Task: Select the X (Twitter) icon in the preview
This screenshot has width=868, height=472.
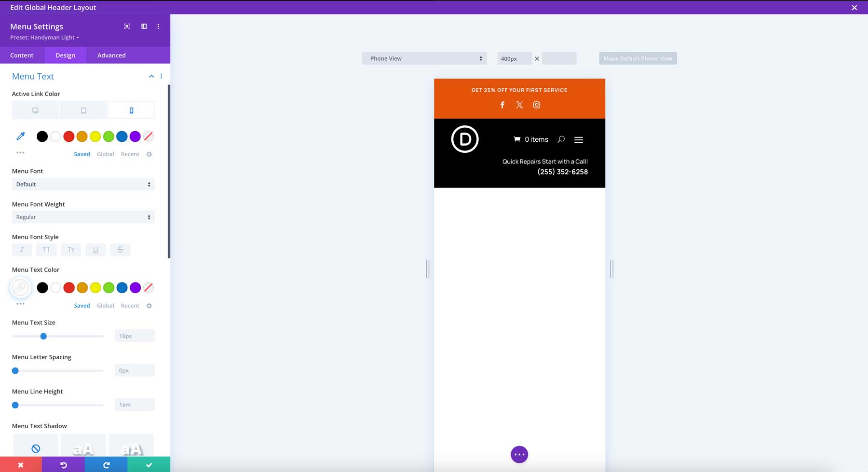Action: click(x=519, y=105)
